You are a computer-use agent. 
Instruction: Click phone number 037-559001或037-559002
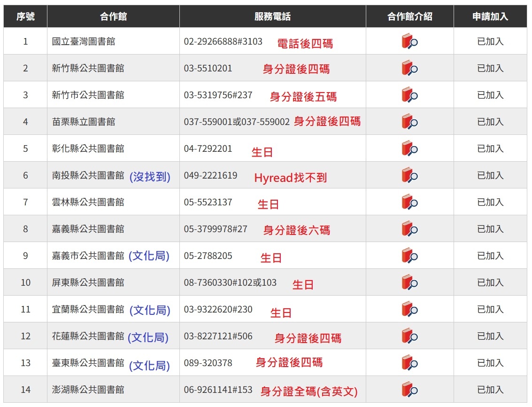coord(237,122)
